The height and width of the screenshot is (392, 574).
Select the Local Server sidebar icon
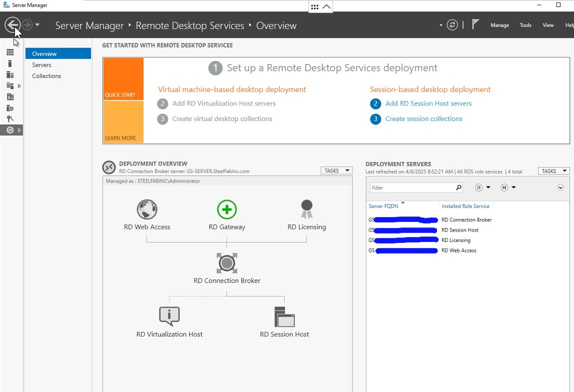pyautogui.click(x=10, y=63)
